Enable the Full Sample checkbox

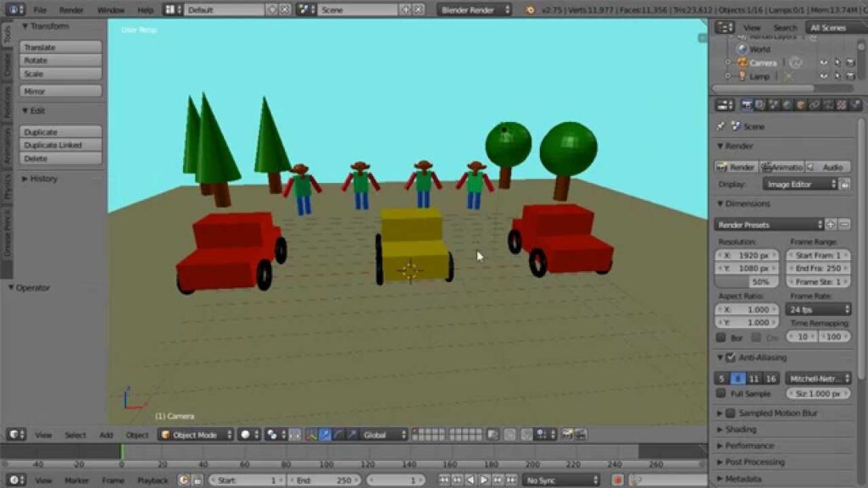tap(721, 393)
